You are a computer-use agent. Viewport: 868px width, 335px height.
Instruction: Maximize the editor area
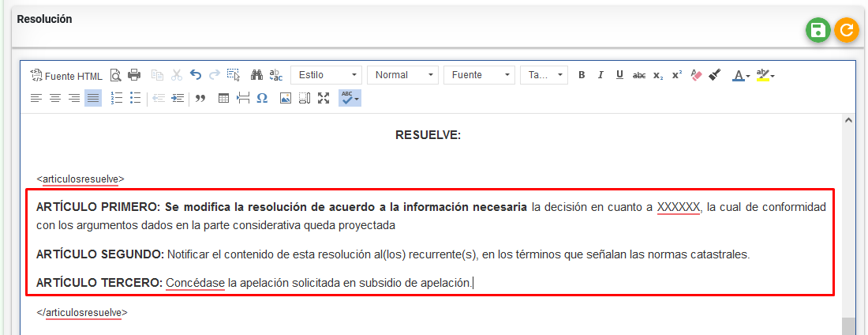point(323,98)
